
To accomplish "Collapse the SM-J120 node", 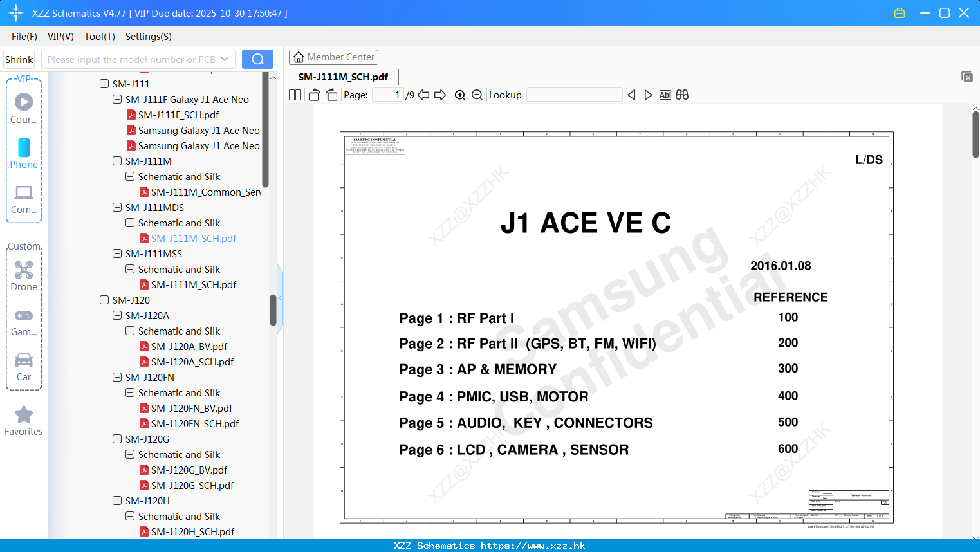I will coord(104,300).
